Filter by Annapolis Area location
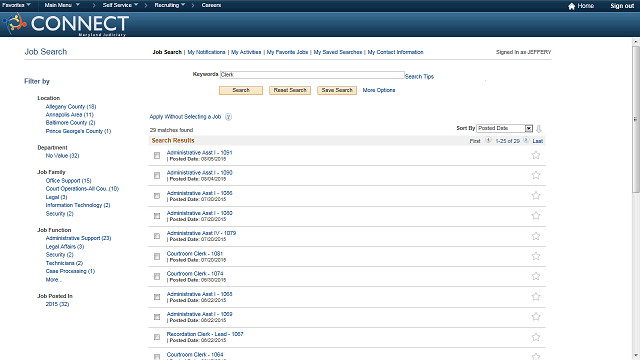Viewport: 640px width, 360px height. pos(70,115)
